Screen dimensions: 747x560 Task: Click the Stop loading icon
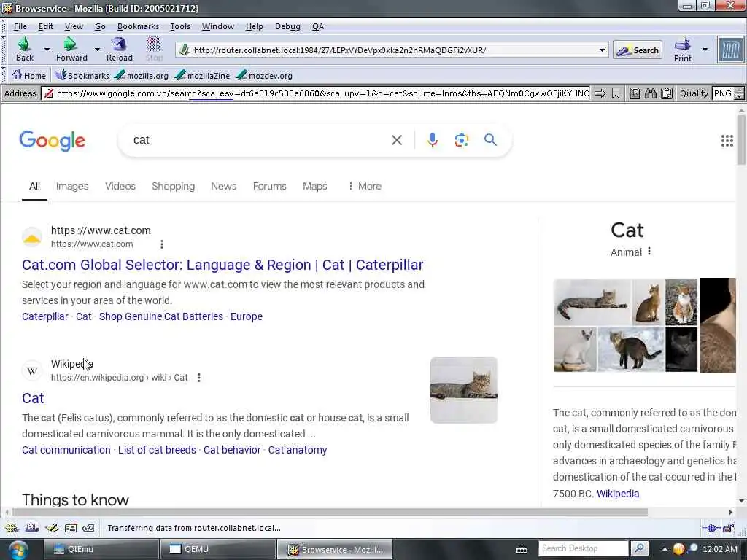point(153,44)
